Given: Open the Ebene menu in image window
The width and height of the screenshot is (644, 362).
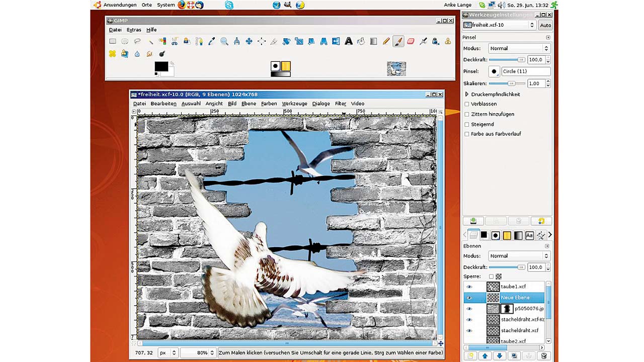Looking at the screenshot, I should click(249, 104).
